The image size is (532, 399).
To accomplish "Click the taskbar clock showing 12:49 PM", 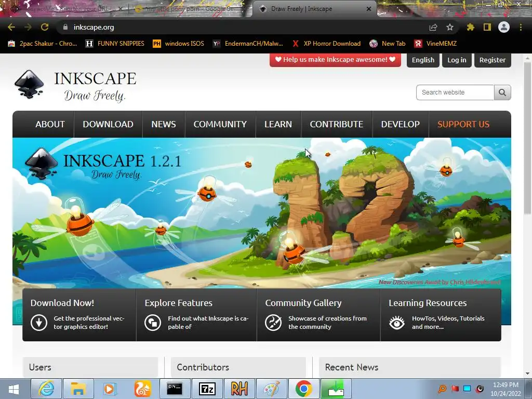I will pos(505,389).
